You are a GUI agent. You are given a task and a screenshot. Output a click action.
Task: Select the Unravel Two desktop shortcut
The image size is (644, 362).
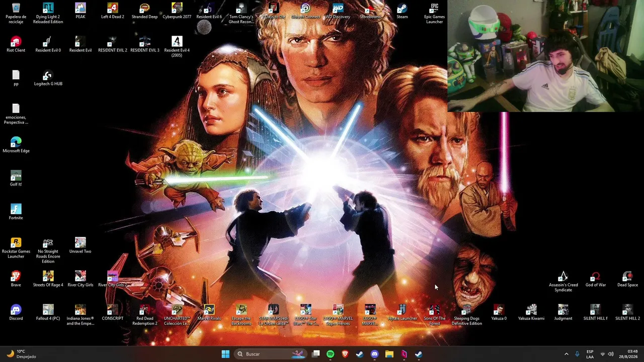[x=80, y=245]
